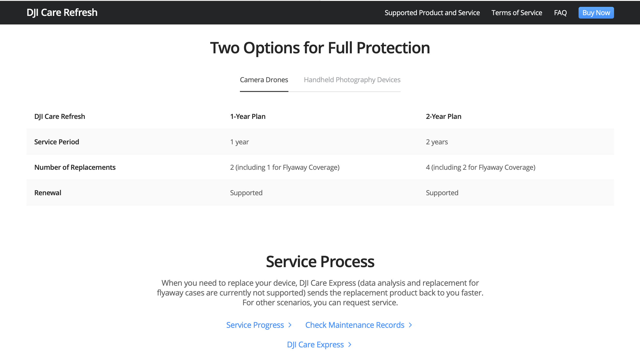Select the Camera Drones tab
Image resolution: width=640 pixels, height=364 pixels.
pyautogui.click(x=264, y=80)
